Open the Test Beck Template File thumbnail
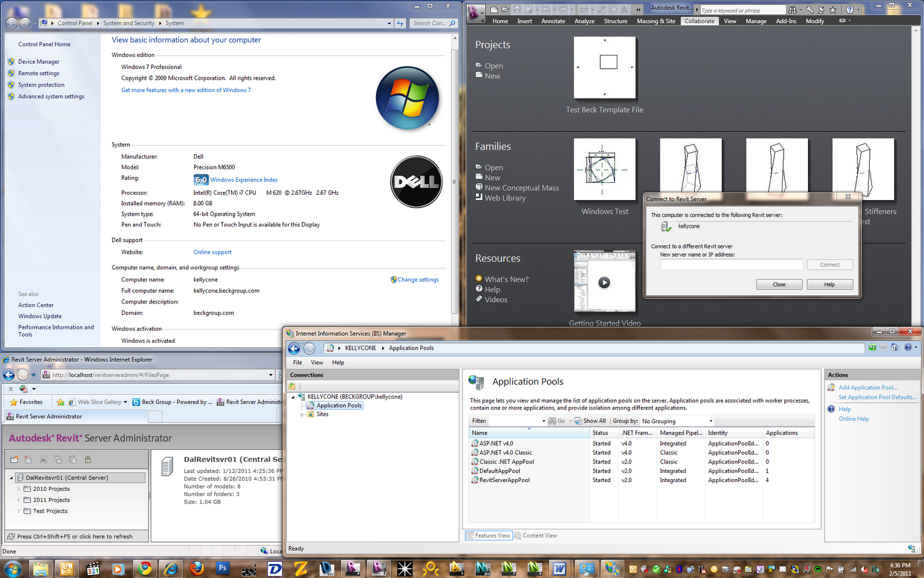924x578 pixels. coord(605,68)
